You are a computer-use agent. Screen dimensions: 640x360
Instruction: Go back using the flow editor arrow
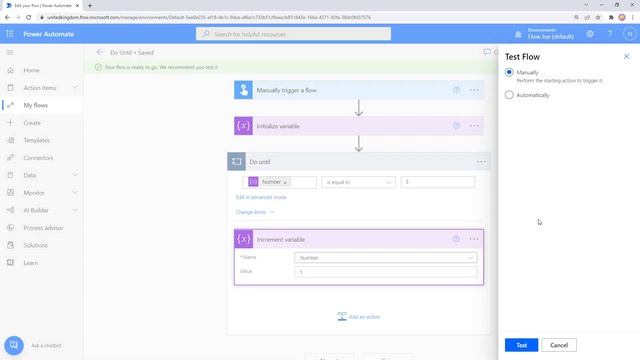100,52
